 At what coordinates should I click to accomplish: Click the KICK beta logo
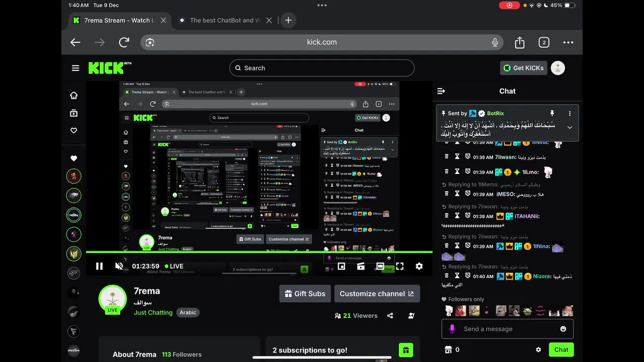pos(110,68)
